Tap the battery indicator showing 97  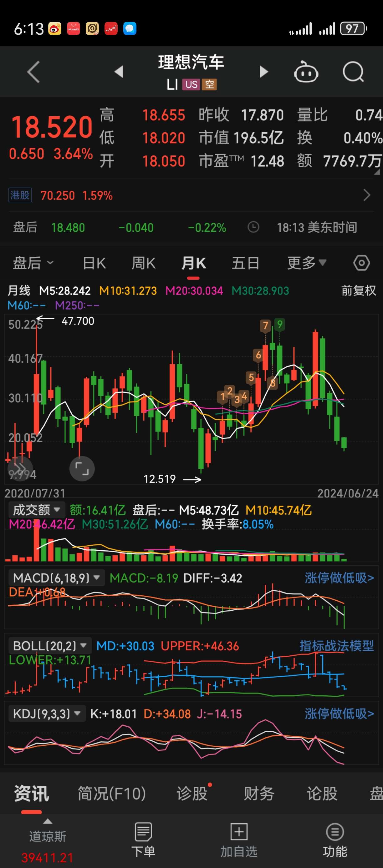point(353,29)
